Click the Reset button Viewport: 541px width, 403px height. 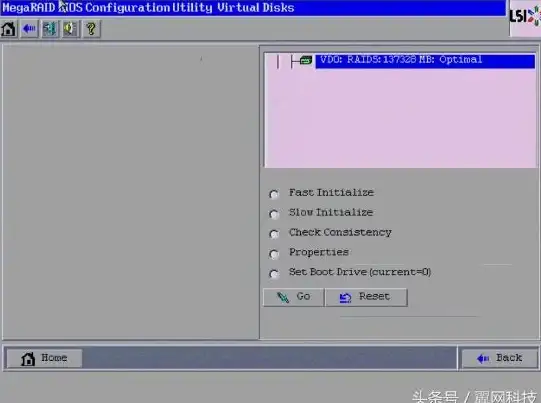click(x=366, y=297)
